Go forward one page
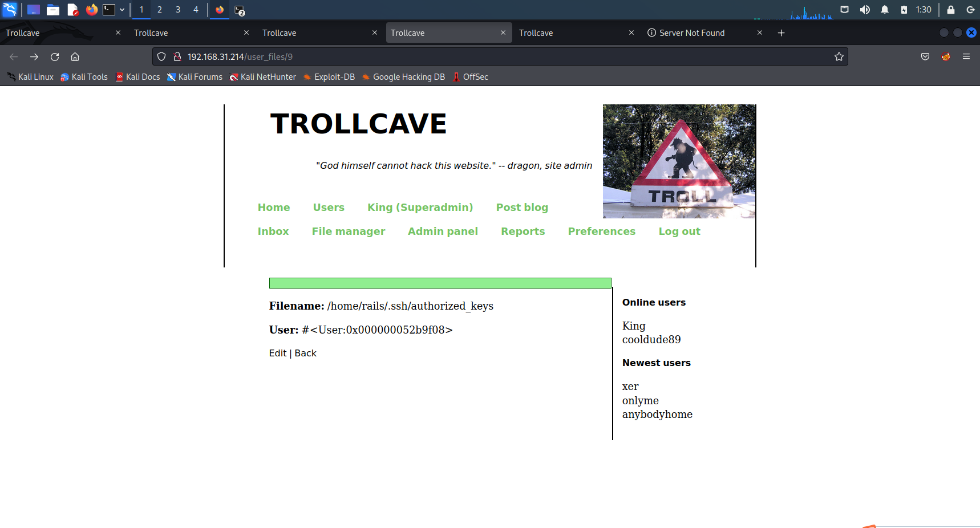This screenshot has height=528, width=980. pos(34,56)
